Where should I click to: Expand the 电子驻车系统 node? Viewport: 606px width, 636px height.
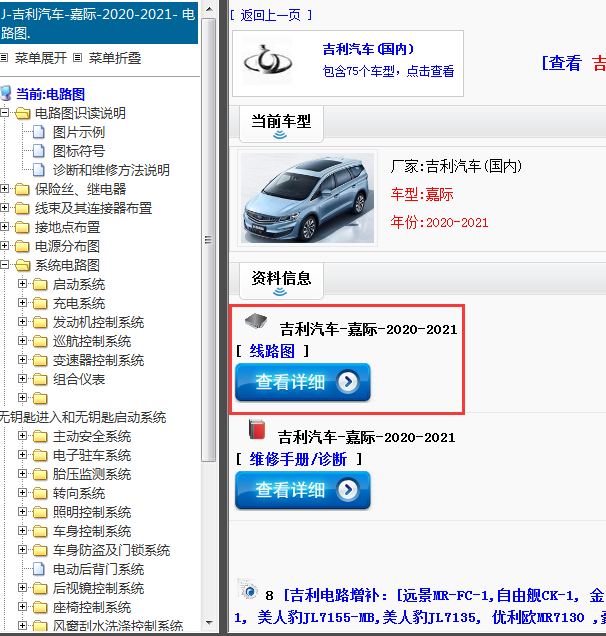pos(23,455)
